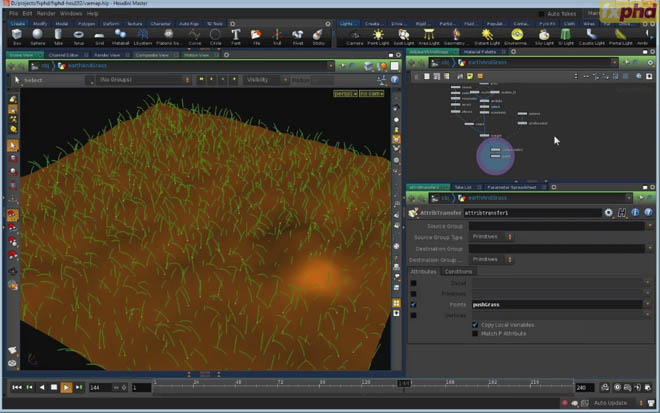Open the parameter pane help icon
The height and width of the screenshot is (413, 660).
click(648, 213)
